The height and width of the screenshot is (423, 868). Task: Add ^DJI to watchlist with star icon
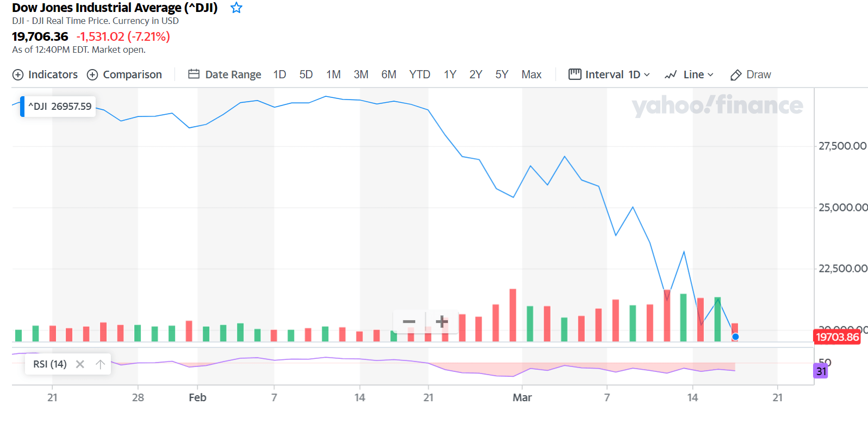coord(236,8)
